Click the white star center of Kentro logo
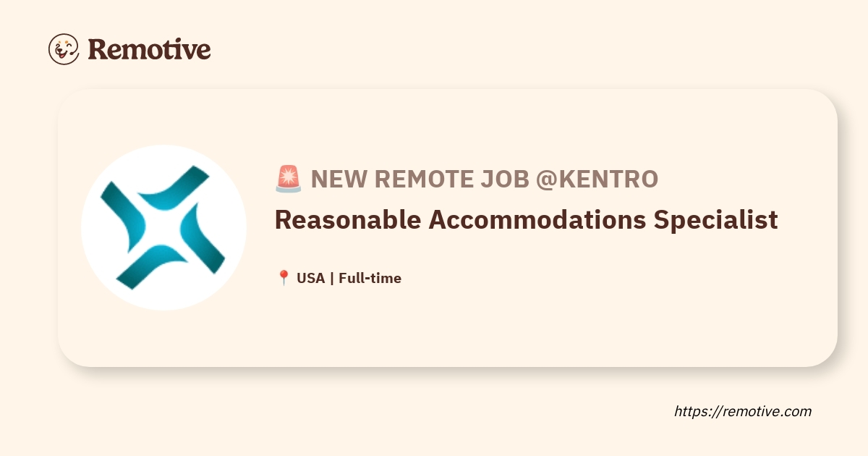The height and width of the screenshot is (456, 868). pos(164,227)
